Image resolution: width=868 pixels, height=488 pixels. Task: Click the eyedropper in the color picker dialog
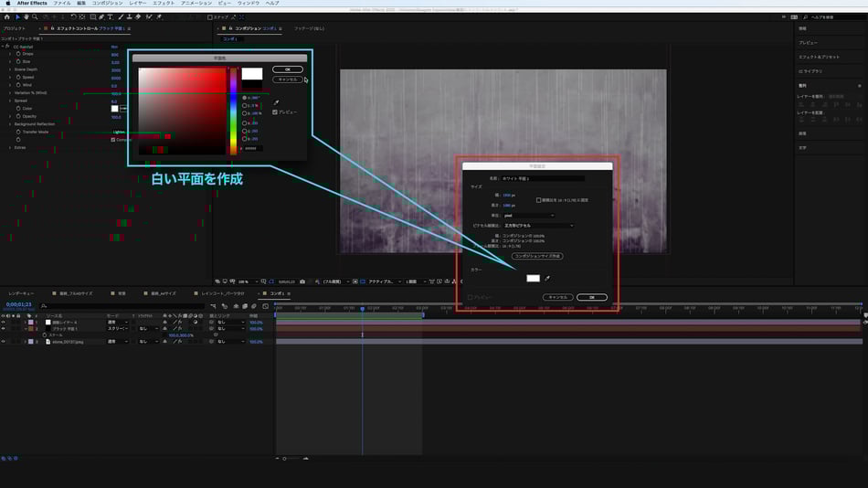(277, 102)
